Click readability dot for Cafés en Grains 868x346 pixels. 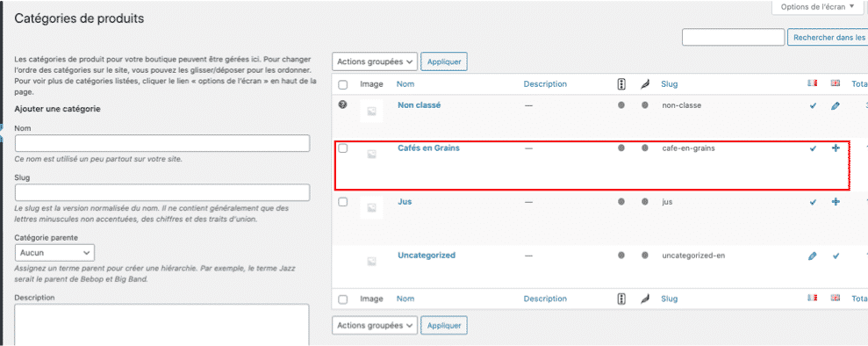pos(644,148)
